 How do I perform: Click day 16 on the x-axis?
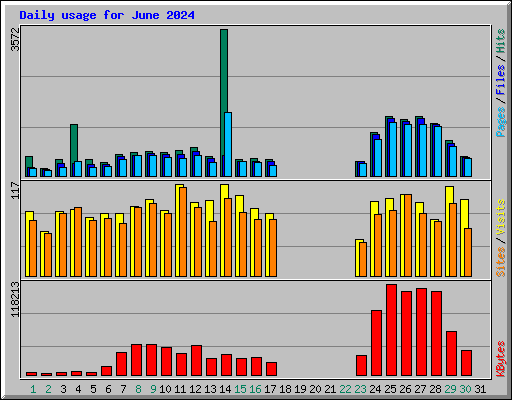pyautogui.click(x=255, y=389)
